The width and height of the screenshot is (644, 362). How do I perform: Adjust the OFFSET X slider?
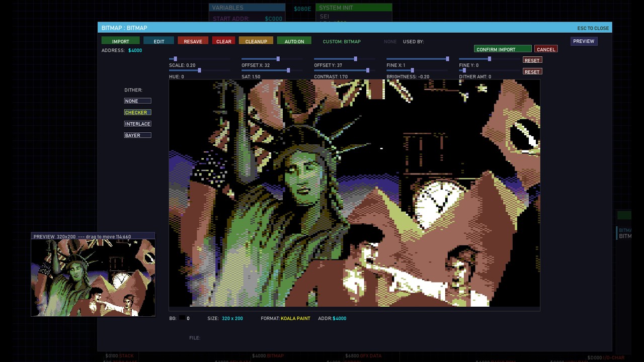tap(272, 59)
